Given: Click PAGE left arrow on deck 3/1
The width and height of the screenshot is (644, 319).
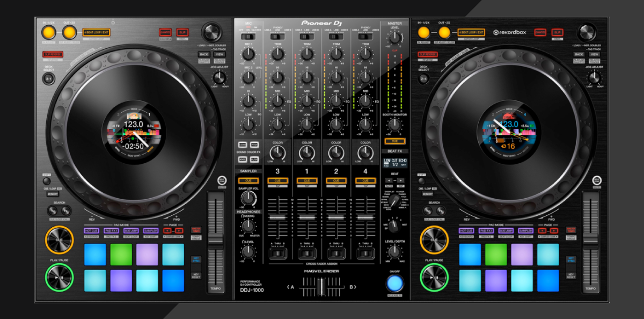Looking at the screenshot, I should tap(167, 230).
